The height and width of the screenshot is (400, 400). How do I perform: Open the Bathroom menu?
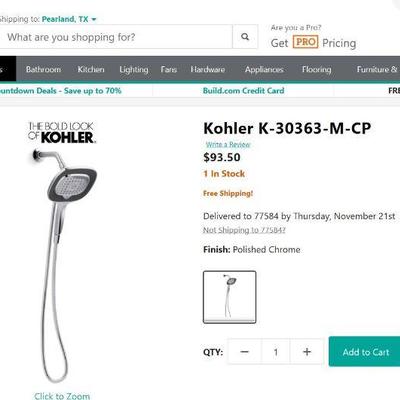[43, 69]
